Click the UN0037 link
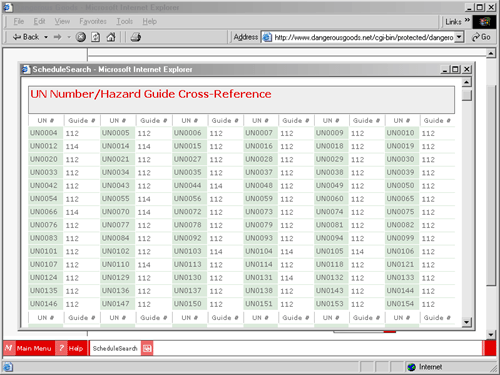This screenshot has width=500, height=375. point(259,172)
